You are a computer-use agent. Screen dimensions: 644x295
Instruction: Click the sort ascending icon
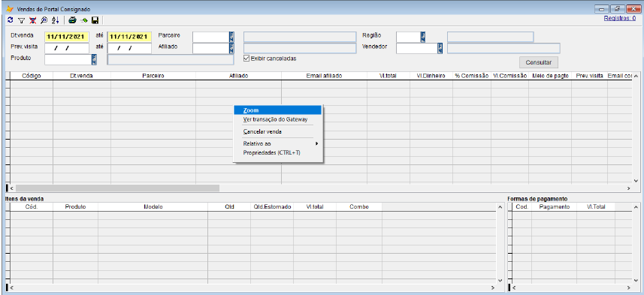[56, 20]
